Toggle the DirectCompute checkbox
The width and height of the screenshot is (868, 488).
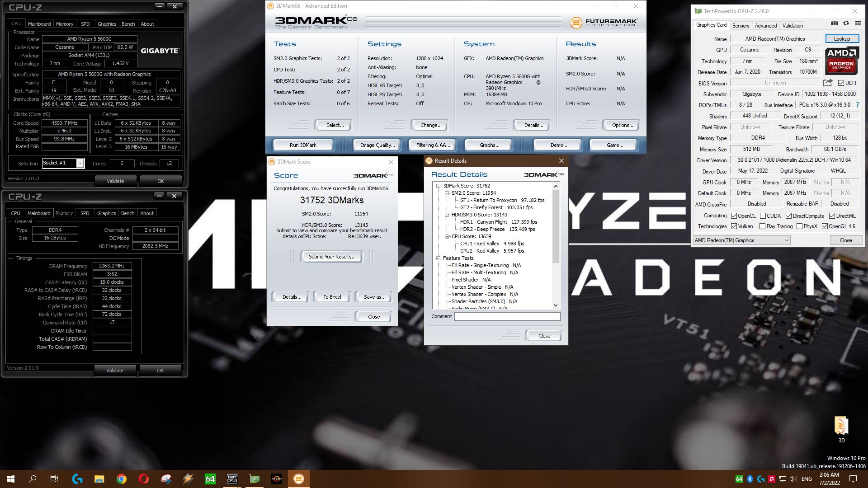(x=788, y=216)
